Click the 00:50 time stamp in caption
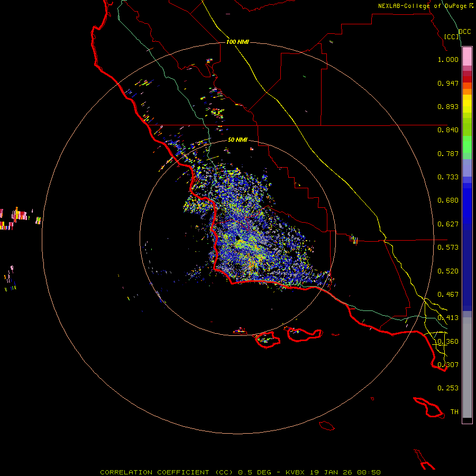 pyautogui.click(x=369, y=472)
